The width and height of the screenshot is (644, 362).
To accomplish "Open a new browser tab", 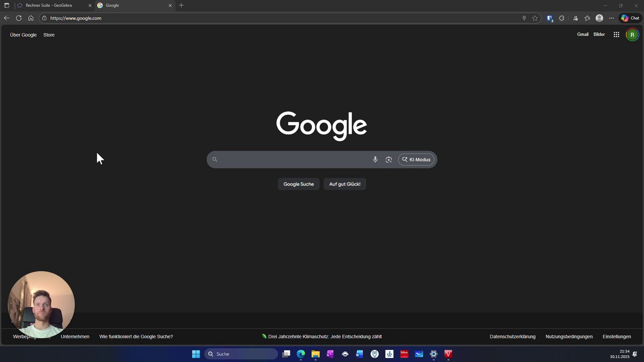I will coord(181,6).
